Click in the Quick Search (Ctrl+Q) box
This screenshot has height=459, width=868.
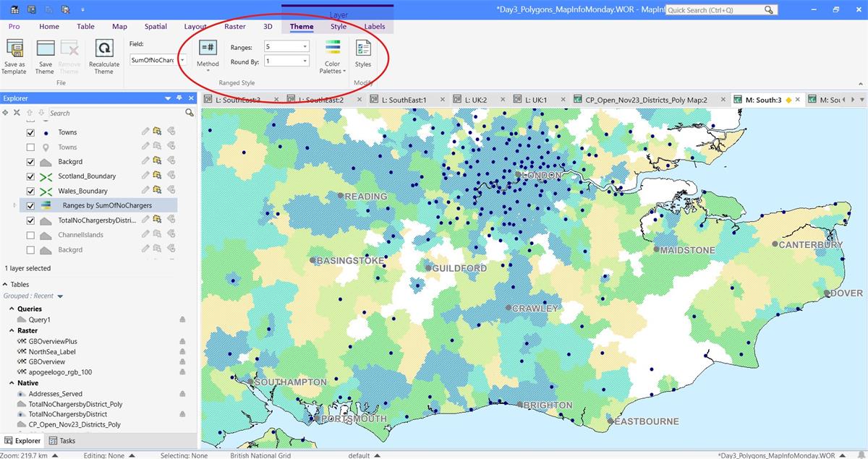[x=716, y=10]
